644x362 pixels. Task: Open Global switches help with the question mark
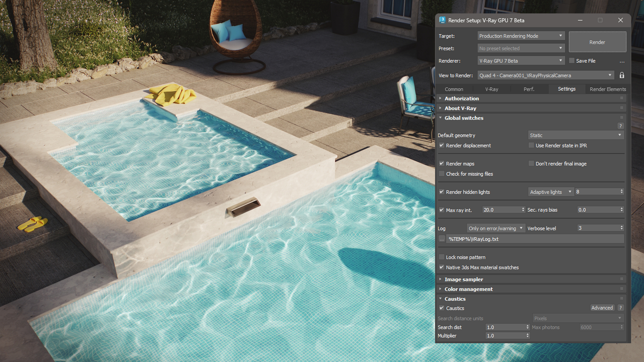(x=621, y=126)
